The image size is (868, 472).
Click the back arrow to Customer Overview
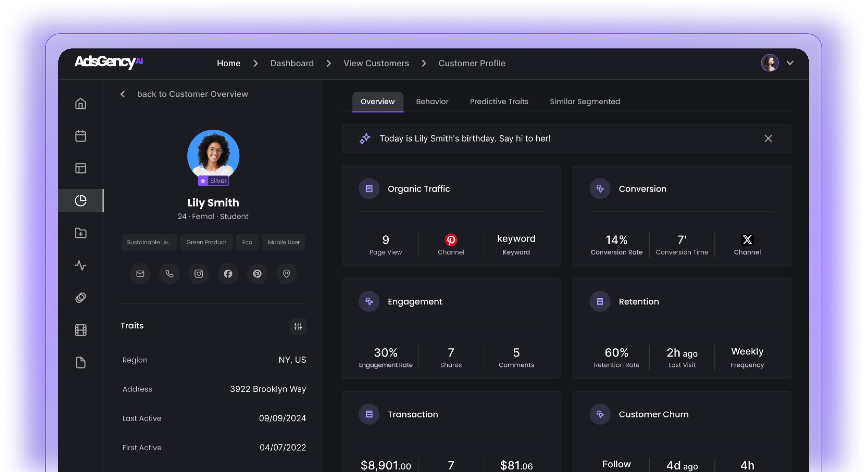coord(123,94)
